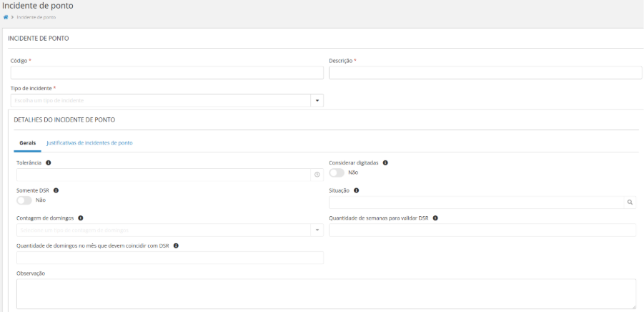Screen dimensions: 644x312
Task: Show the Somente DSR info tooltip icon
Action: pyautogui.click(x=56, y=191)
